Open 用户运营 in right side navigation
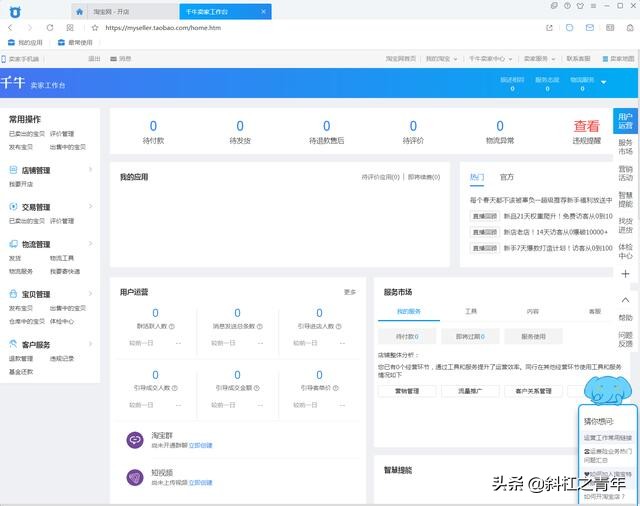 [x=625, y=121]
